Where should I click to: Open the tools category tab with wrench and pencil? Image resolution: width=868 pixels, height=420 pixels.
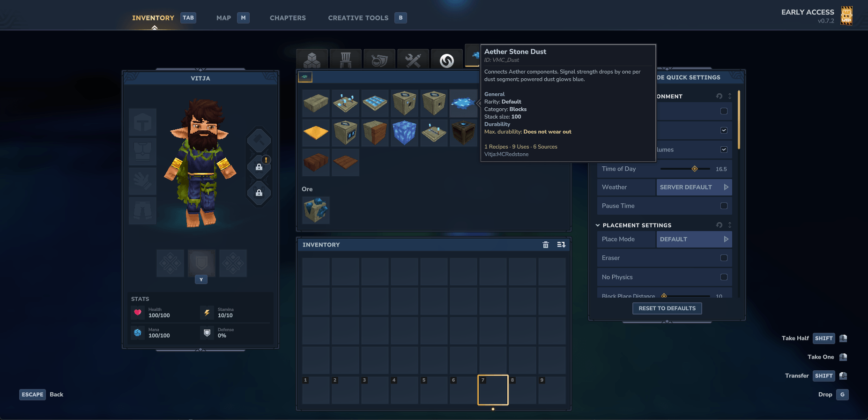coord(413,60)
